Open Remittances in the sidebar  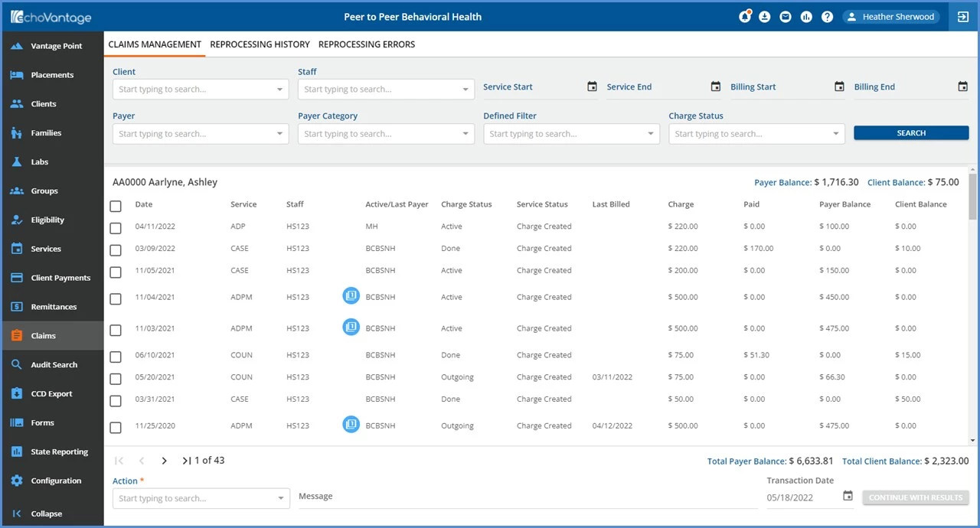click(52, 307)
